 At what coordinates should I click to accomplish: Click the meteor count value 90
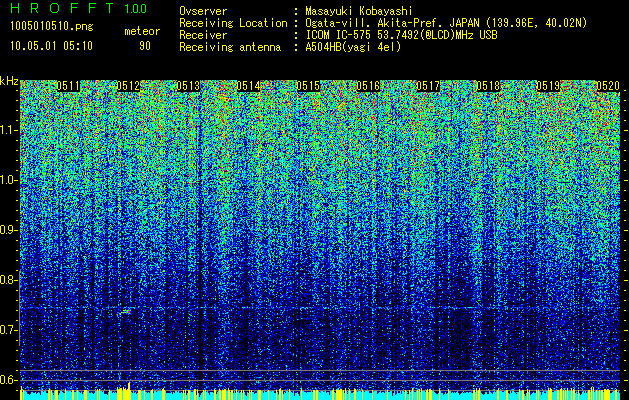[145, 46]
